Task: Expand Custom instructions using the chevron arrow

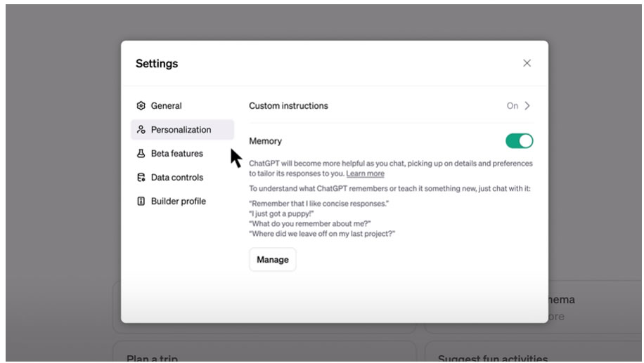Action: 527,106
